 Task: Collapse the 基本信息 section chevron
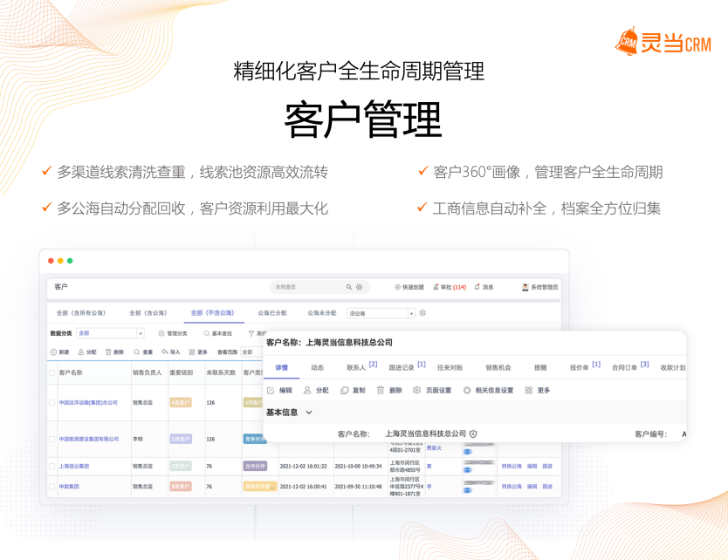coord(308,412)
